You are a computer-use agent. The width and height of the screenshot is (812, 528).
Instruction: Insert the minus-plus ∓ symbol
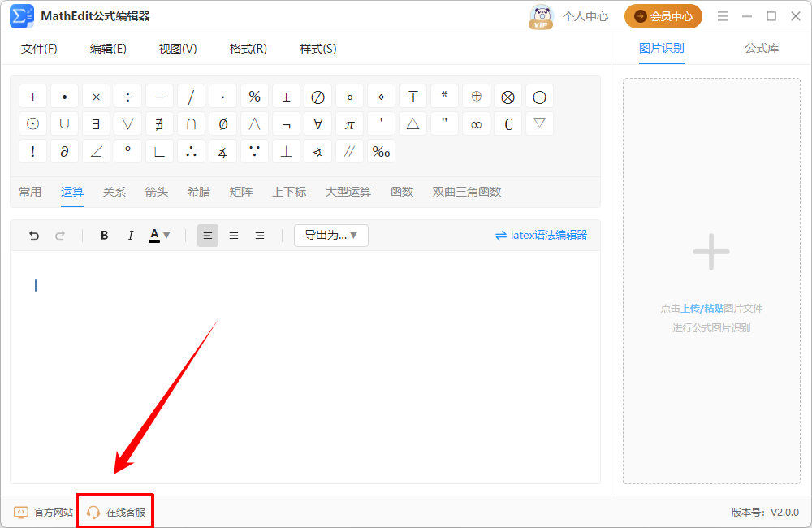412,97
